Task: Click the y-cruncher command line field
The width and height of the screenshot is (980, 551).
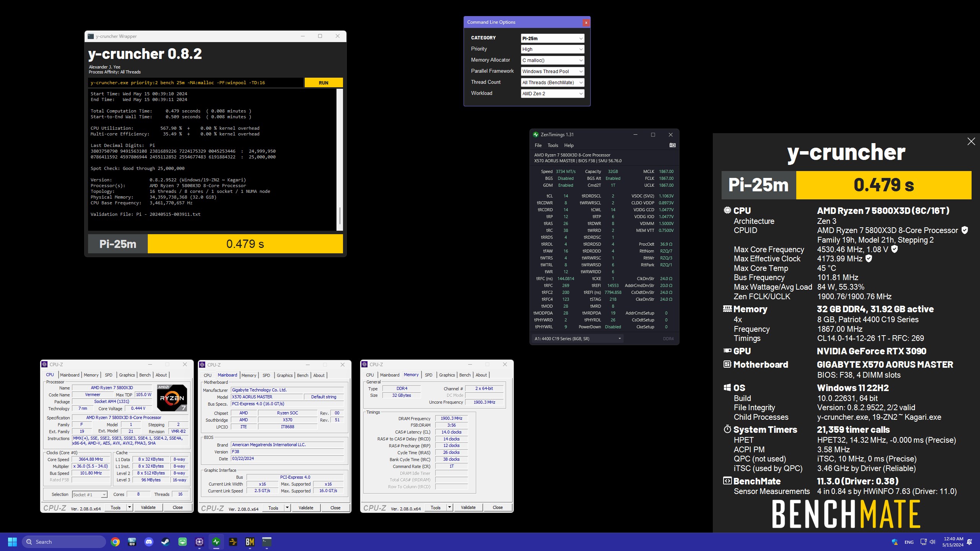Action: coord(195,83)
